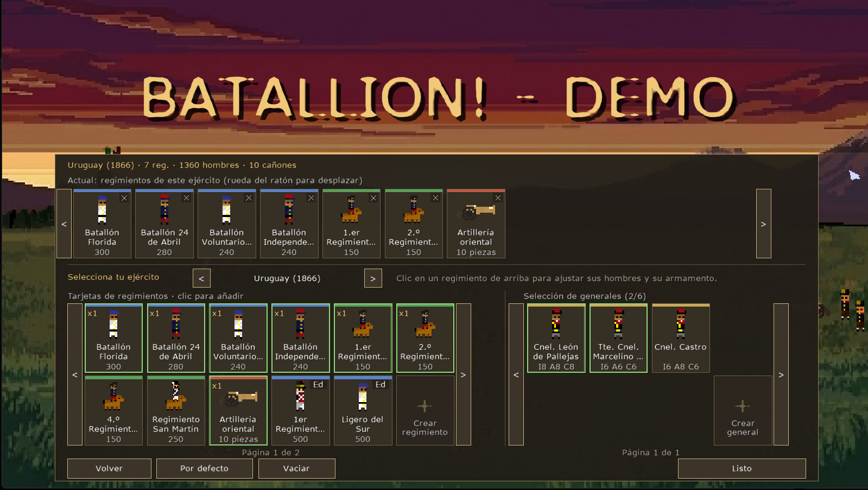Select general Tte. Cnel. Marcelino
Image resolution: width=868 pixels, height=490 pixels.
tap(618, 338)
